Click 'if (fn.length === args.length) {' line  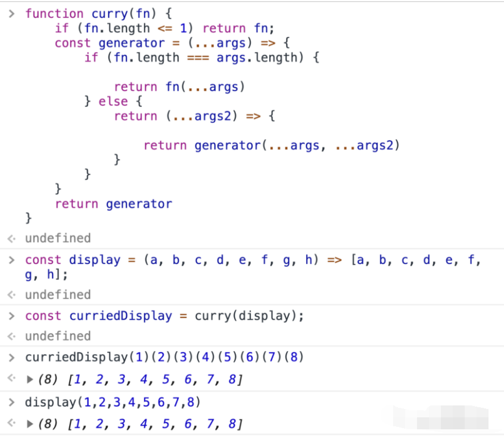click(202, 58)
